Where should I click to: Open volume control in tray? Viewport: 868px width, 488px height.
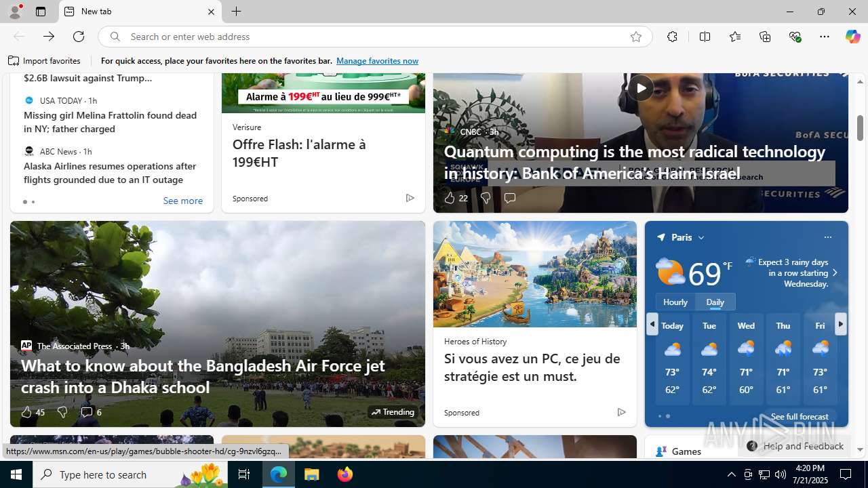coord(780,474)
